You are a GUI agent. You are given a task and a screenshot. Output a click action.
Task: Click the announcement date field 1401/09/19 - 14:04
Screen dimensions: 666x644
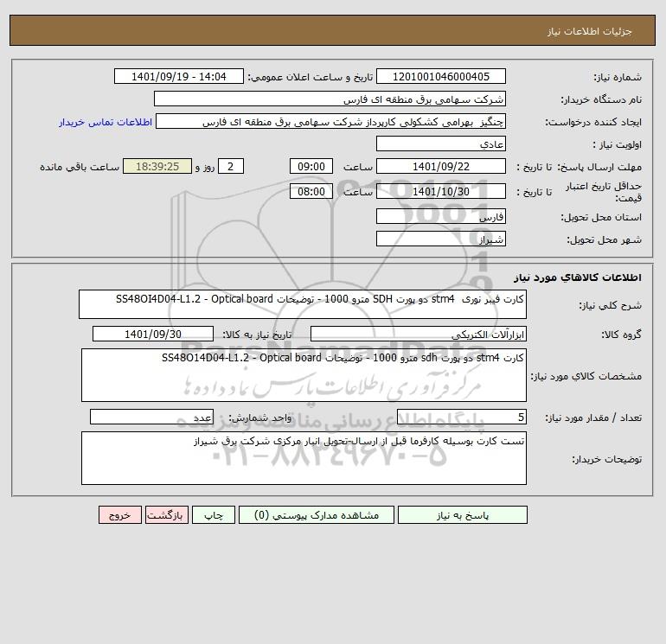(x=179, y=76)
